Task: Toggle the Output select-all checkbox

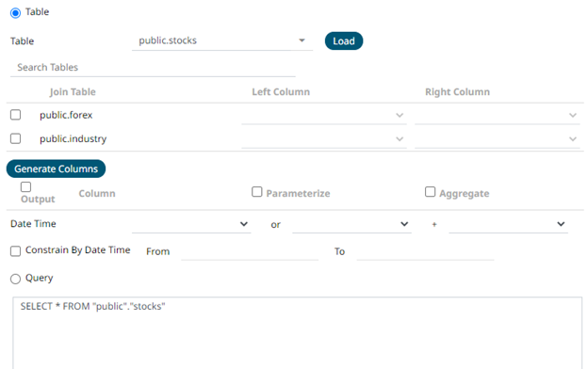Action: pyautogui.click(x=25, y=187)
